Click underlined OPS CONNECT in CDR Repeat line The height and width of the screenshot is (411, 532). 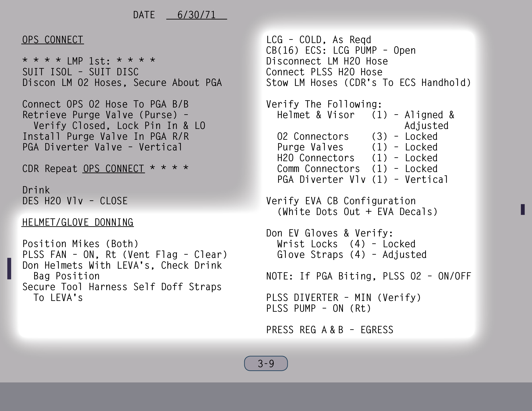(x=113, y=168)
